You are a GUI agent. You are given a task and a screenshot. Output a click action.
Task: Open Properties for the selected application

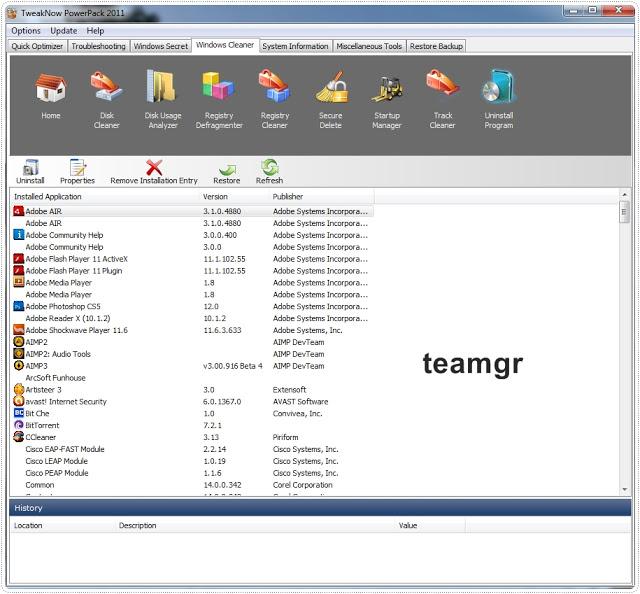[77, 171]
